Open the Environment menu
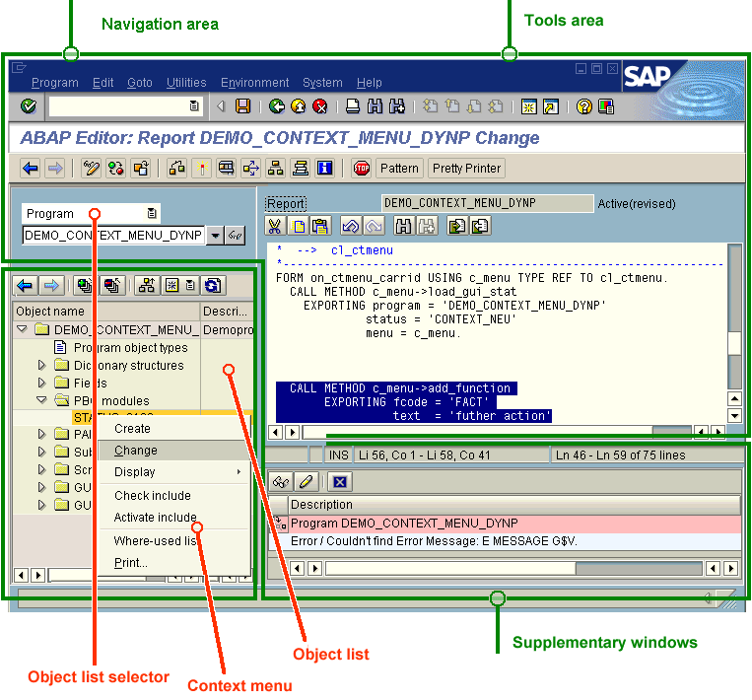 (254, 83)
